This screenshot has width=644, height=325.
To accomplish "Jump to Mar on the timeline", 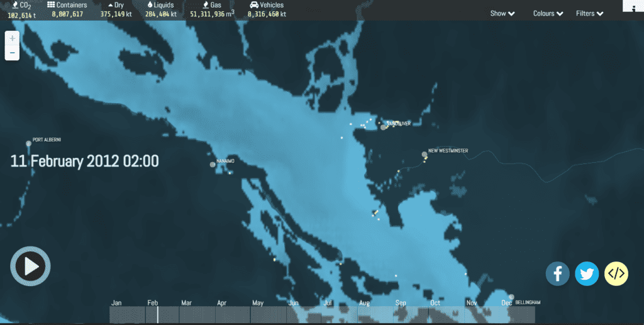I will [x=186, y=303].
